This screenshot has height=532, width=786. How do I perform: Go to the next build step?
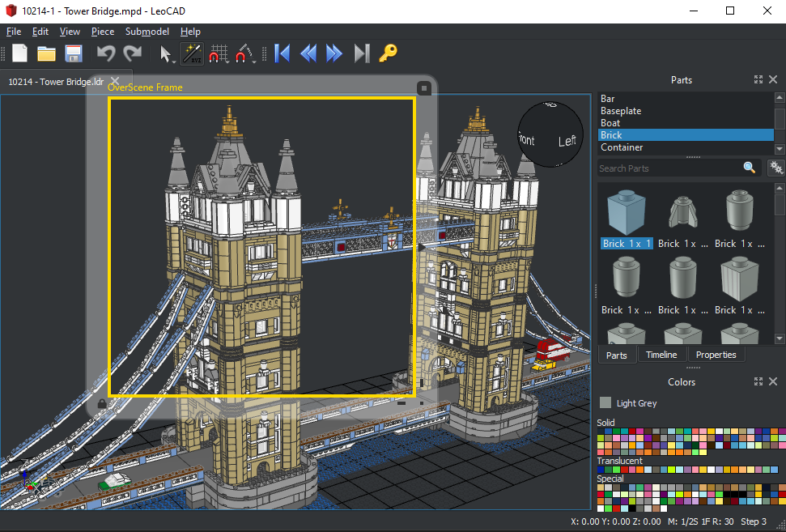click(x=334, y=53)
